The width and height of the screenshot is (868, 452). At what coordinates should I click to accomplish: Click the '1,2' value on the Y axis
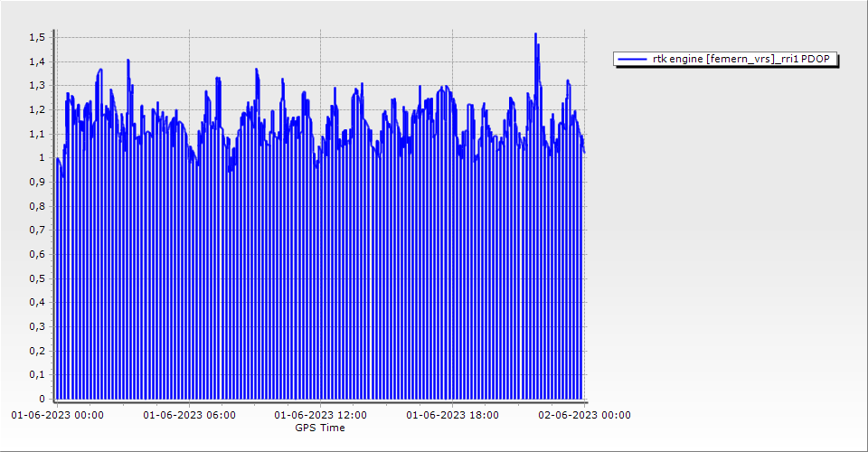tap(37, 109)
